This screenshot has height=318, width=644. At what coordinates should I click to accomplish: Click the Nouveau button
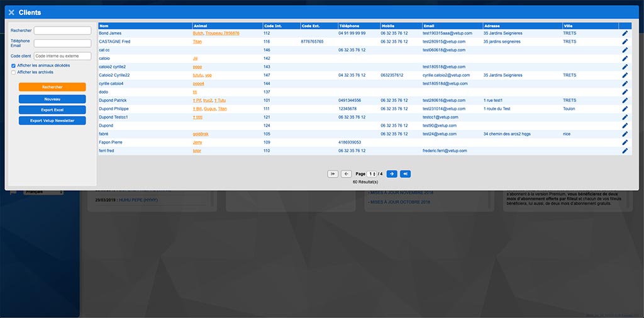(x=52, y=99)
